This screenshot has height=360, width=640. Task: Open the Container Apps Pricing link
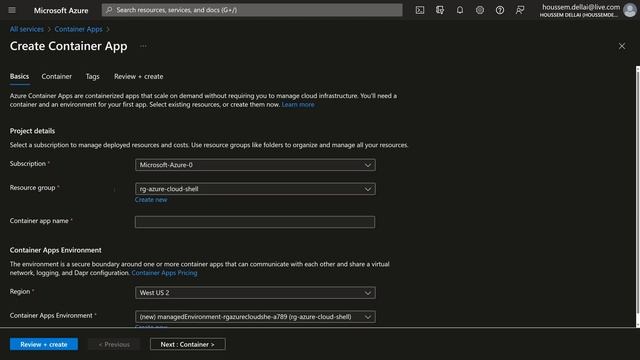tap(164, 273)
